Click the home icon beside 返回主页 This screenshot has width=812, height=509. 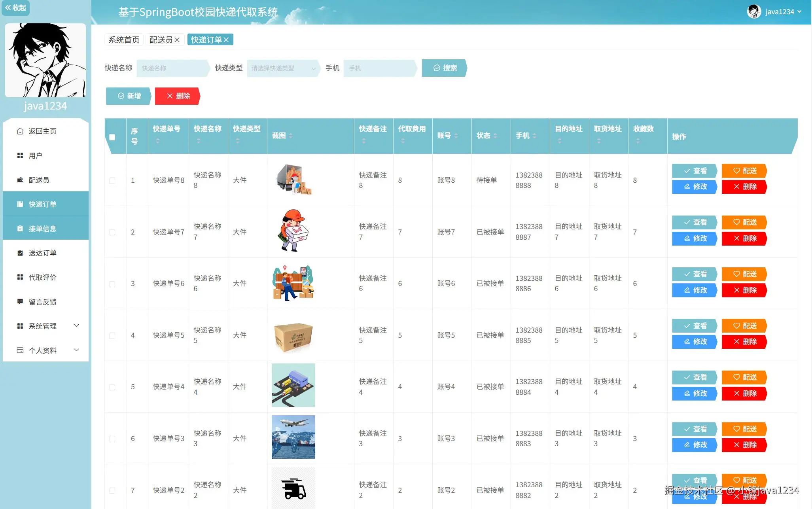click(20, 131)
